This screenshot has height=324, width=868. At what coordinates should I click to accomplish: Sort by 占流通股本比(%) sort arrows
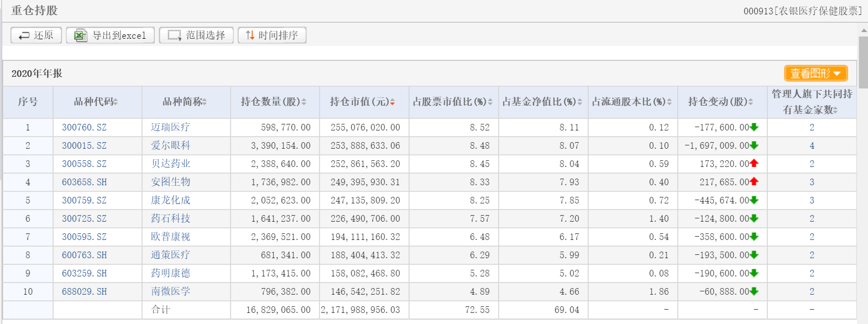(x=669, y=102)
